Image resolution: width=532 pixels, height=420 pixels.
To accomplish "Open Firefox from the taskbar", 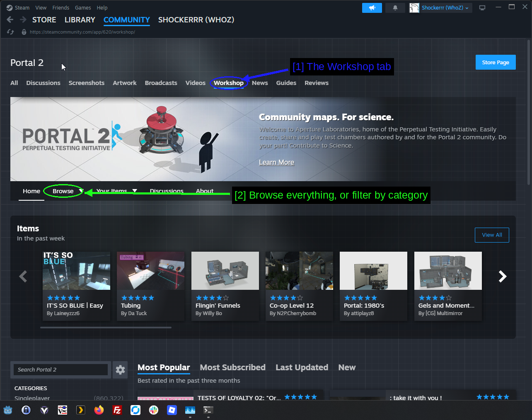I will click(x=99, y=410).
